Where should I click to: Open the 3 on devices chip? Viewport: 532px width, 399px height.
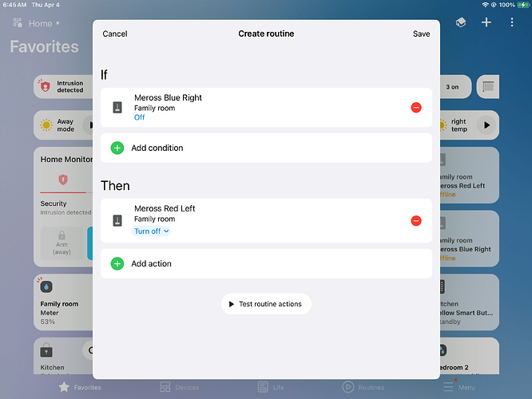[455, 87]
